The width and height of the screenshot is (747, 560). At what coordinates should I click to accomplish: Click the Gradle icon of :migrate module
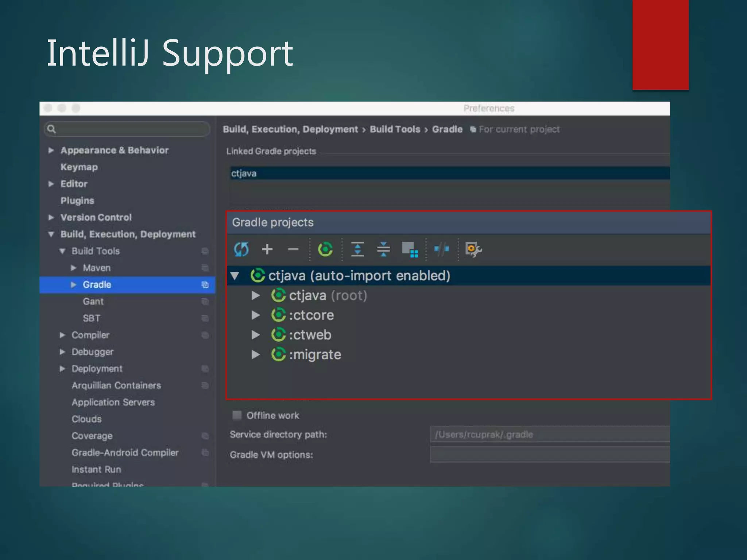point(278,354)
